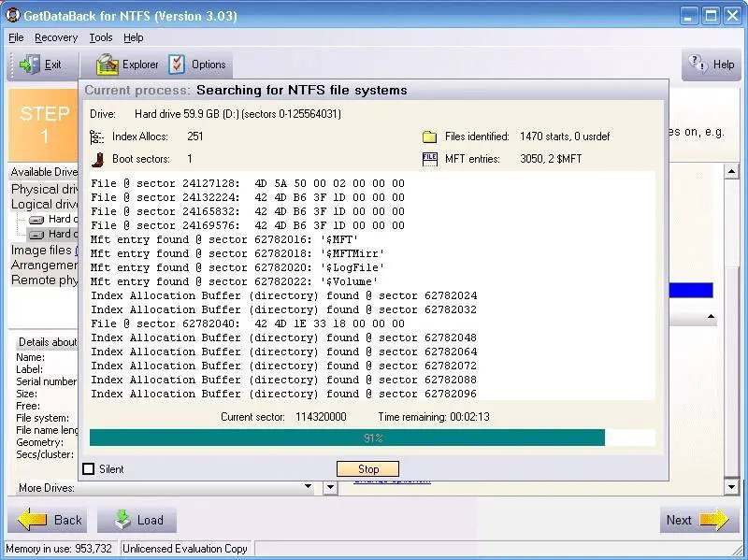748x560 pixels.
Task: Click log line 'File @ sector 24169576'
Action: pos(248,225)
